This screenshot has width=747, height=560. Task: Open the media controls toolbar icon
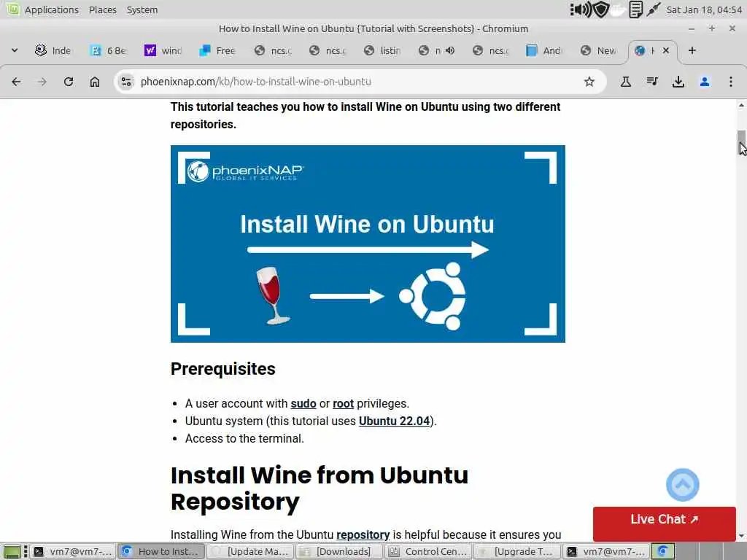point(652,82)
